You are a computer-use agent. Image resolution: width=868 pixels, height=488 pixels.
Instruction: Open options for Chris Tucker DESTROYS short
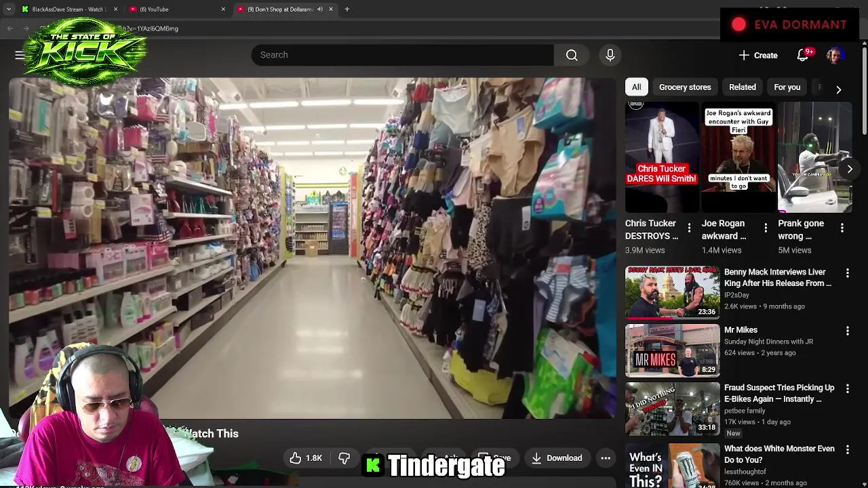point(689,228)
